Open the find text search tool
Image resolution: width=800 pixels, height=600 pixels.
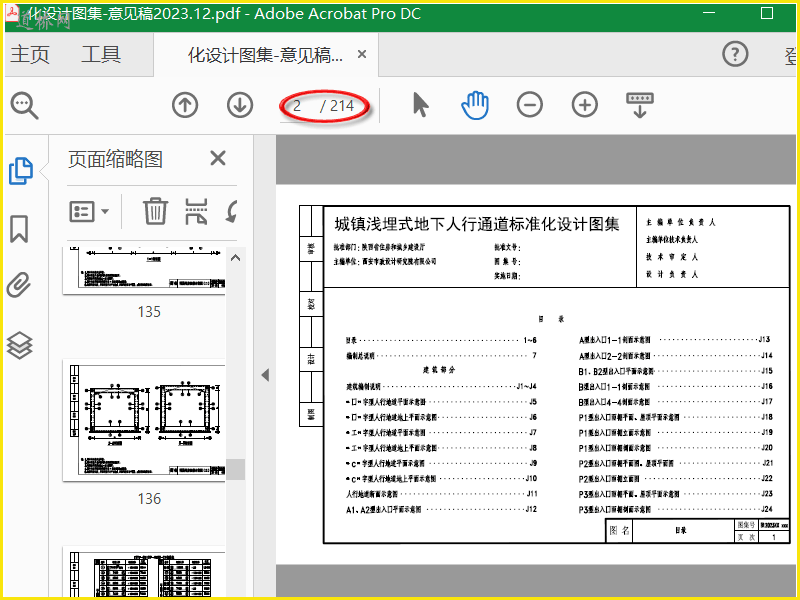[24, 106]
